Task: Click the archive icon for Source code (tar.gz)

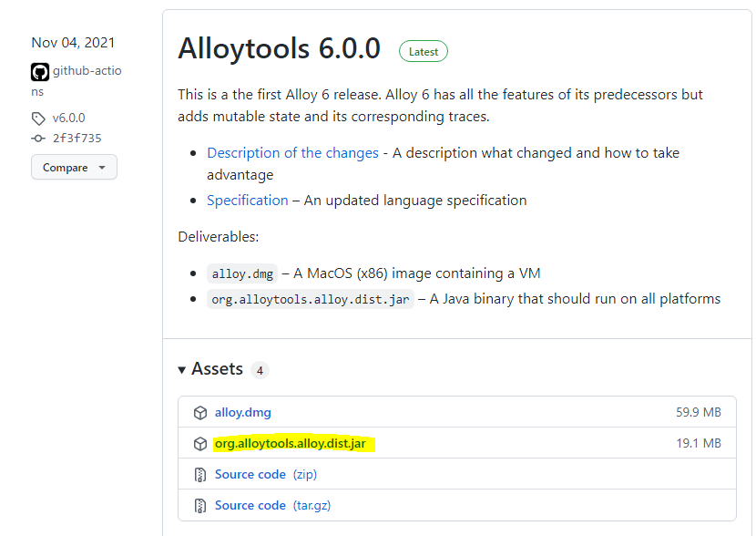Action: click(x=200, y=506)
